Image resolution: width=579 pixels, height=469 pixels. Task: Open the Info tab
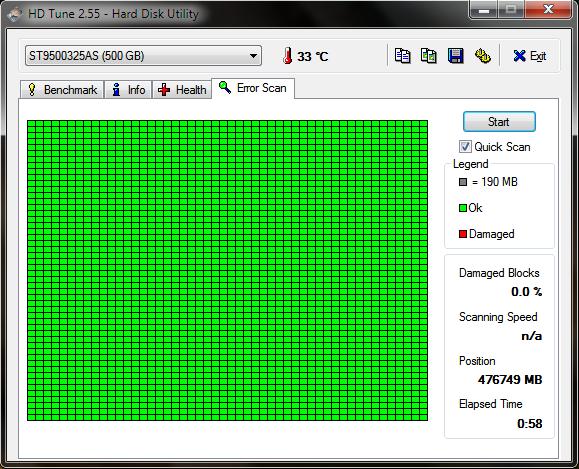(129, 90)
